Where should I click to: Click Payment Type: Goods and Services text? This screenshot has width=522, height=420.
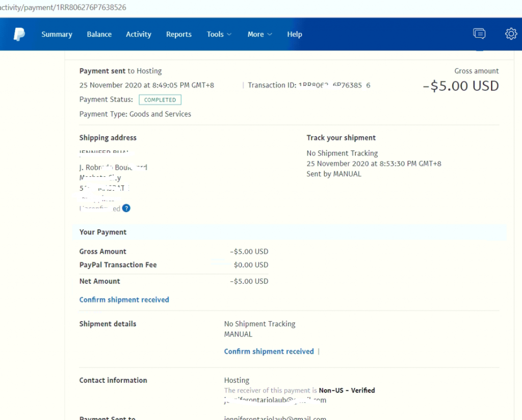pos(135,114)
